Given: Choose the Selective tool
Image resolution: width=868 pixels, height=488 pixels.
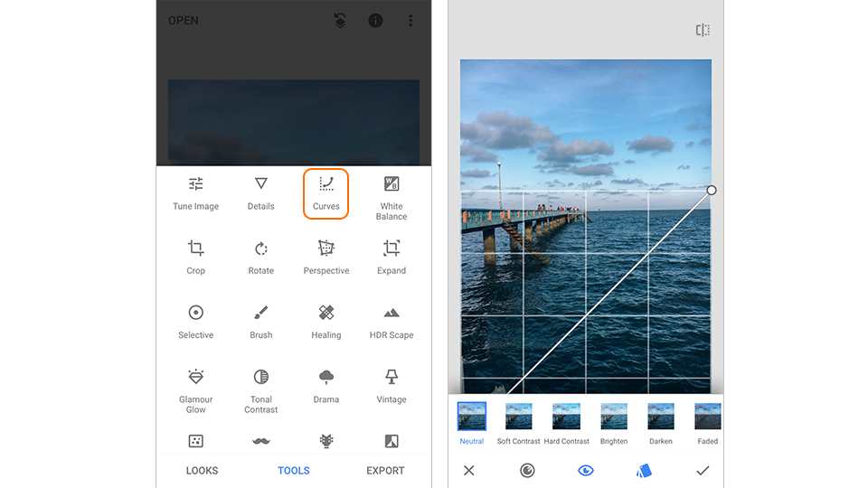Looking at the screenshot, I should (x=196, y=322).
